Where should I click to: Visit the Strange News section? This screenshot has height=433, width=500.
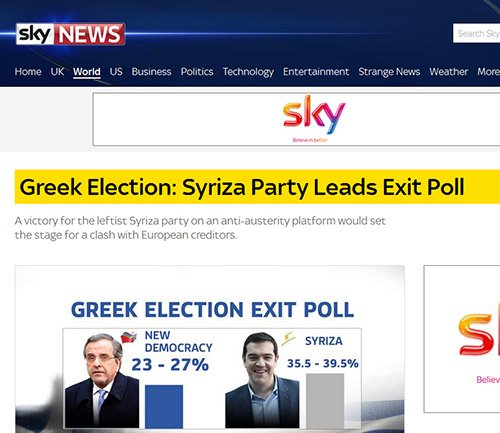(389, 72)
